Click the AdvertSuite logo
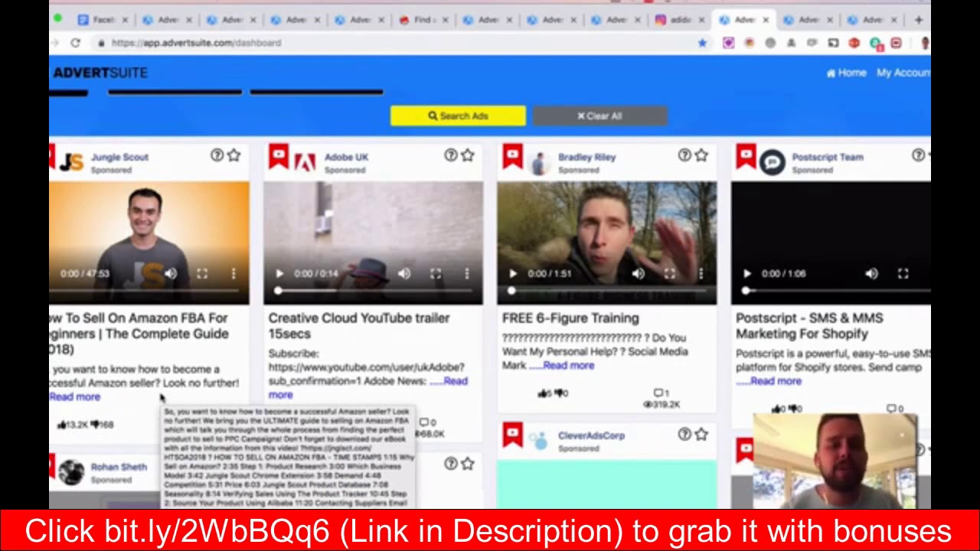 tap(100, 73)
